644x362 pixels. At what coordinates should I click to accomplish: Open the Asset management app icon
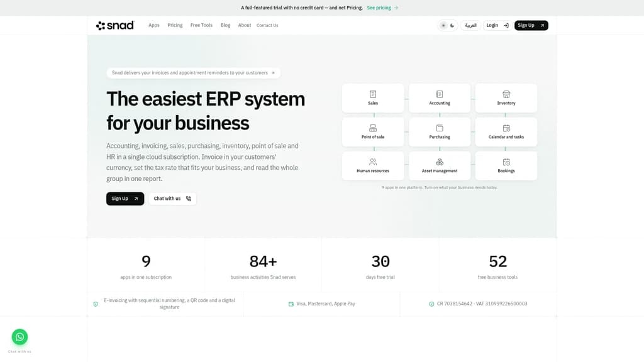click(x=440, y=162)
